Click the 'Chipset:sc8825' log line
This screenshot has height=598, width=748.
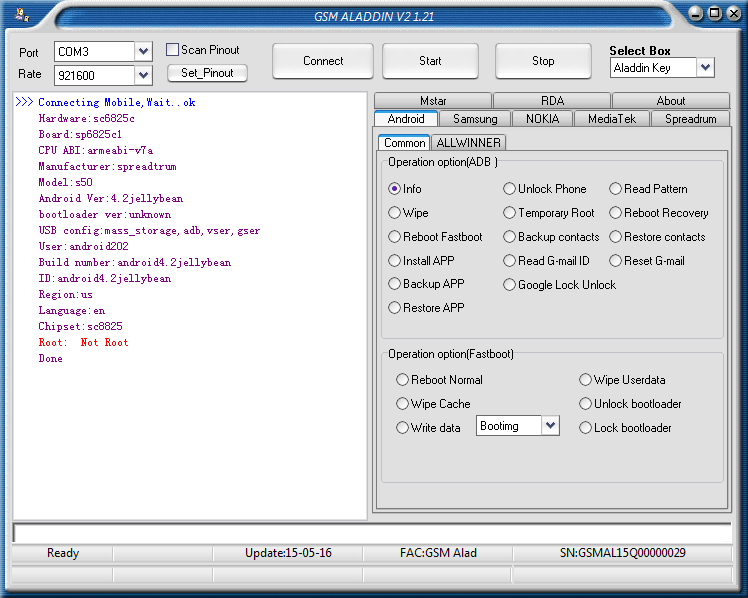(80, 326)
